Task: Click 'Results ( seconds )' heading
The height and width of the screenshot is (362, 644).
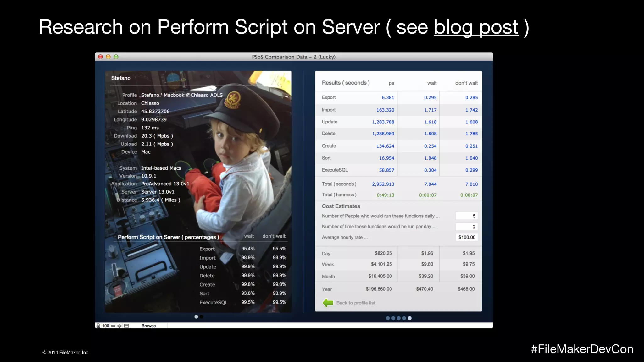Action: coord(346,83)
